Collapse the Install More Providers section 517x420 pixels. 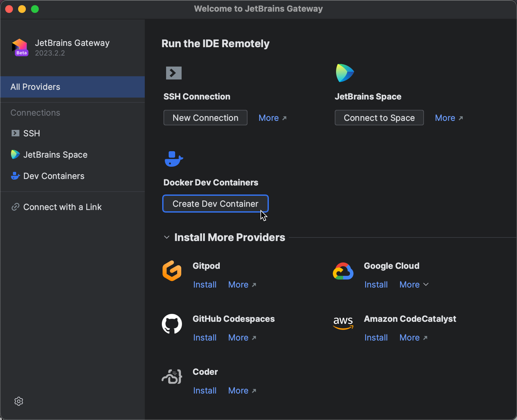pos(167,237)
